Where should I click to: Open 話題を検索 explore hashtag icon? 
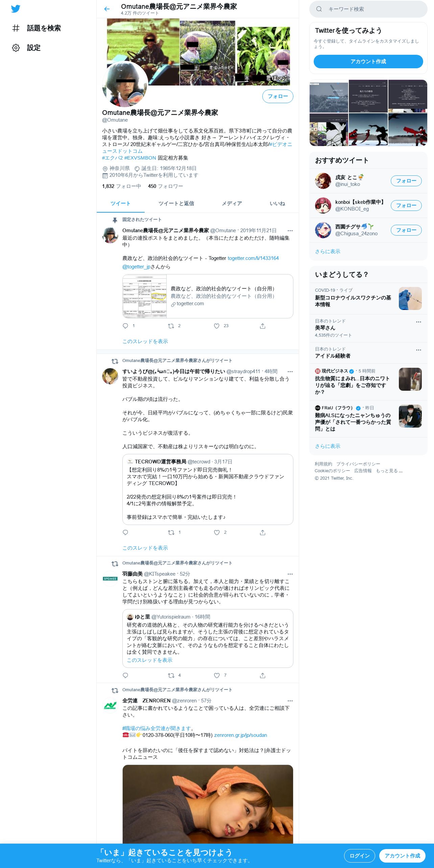pyautogui.click(x=16, y=28)
